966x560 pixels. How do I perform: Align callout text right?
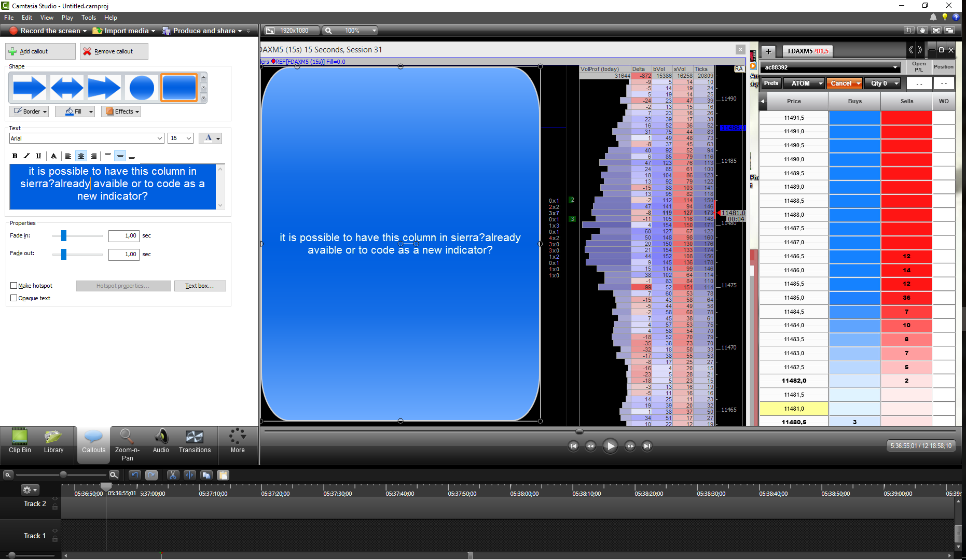tap(93, 156)
